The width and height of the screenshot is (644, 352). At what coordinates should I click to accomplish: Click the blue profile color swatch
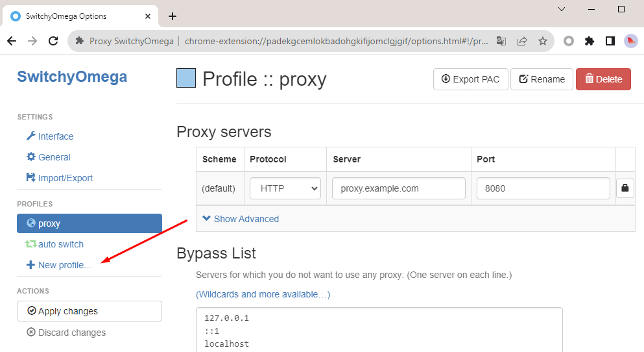tap(186, 79)
